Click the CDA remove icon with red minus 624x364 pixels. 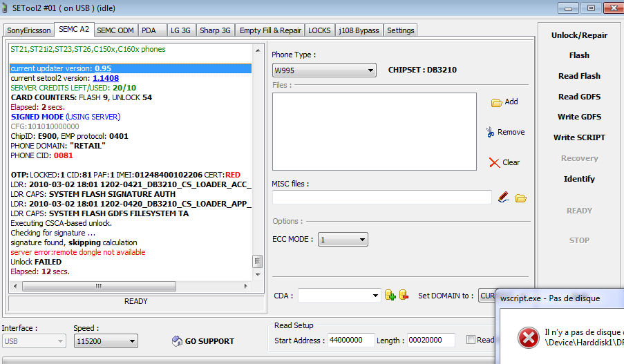click(404, 295)
